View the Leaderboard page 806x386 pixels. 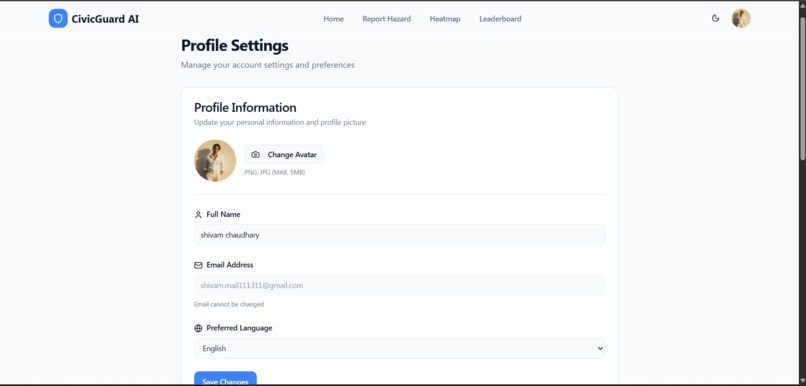pyautogui.click(x=500, y=19)
